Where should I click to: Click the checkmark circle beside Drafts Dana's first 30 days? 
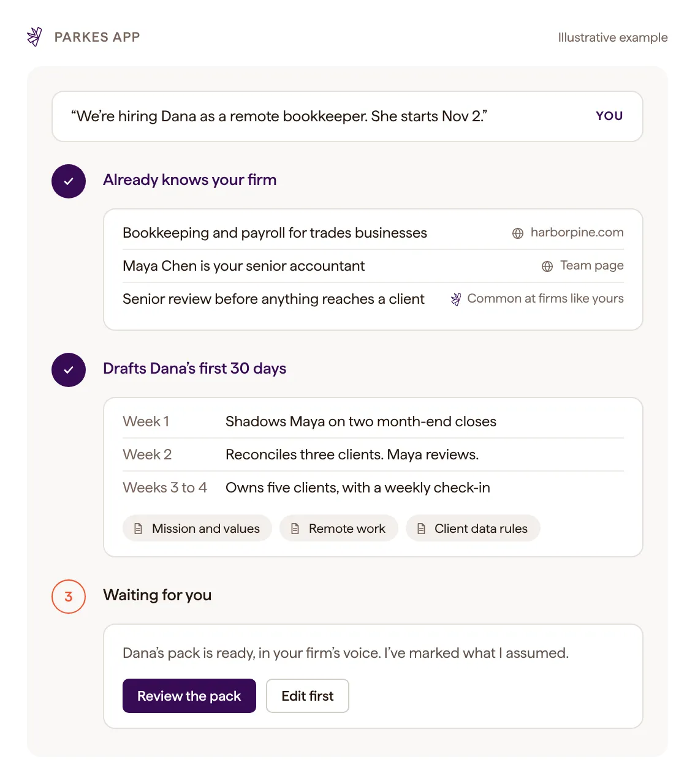(69, 370)
